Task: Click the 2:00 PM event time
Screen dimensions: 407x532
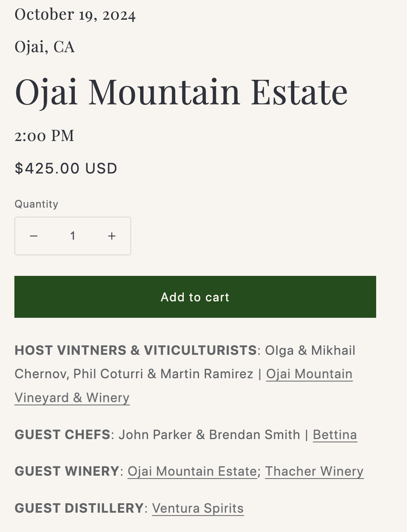Action: (x=44, y=136)
